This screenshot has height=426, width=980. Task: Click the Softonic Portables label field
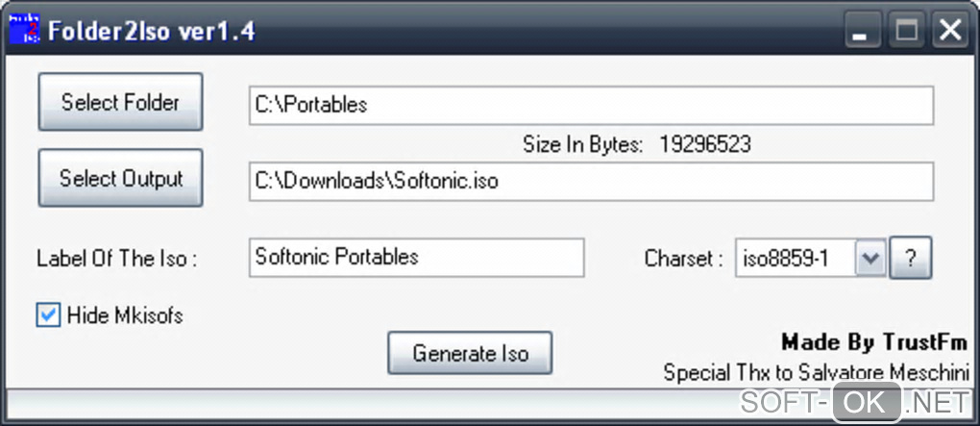click(x=415, y=257)
